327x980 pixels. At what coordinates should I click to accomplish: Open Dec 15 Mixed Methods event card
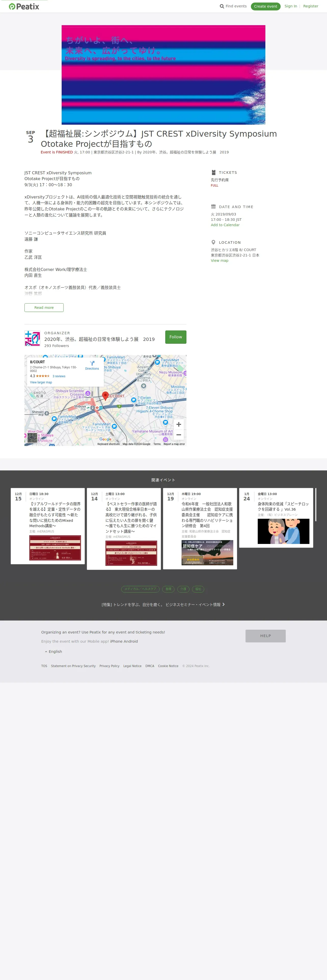click(48, 526)
